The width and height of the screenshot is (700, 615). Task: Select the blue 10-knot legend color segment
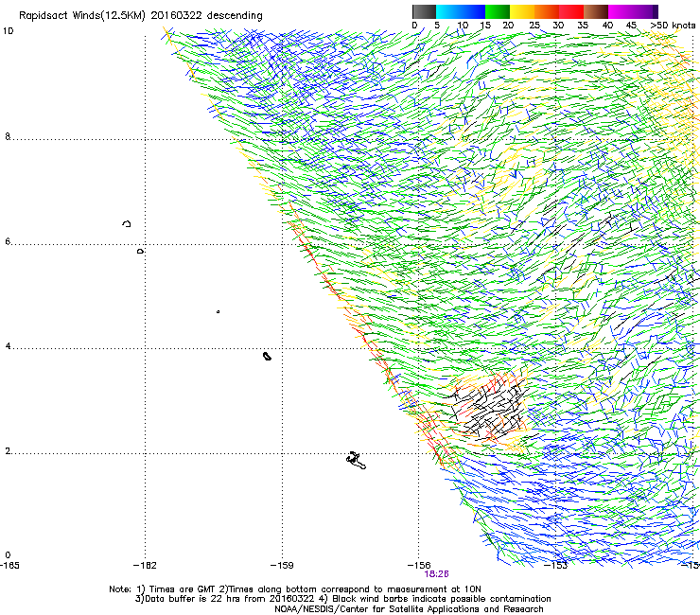pyautogui.click(x=461, y=11)
